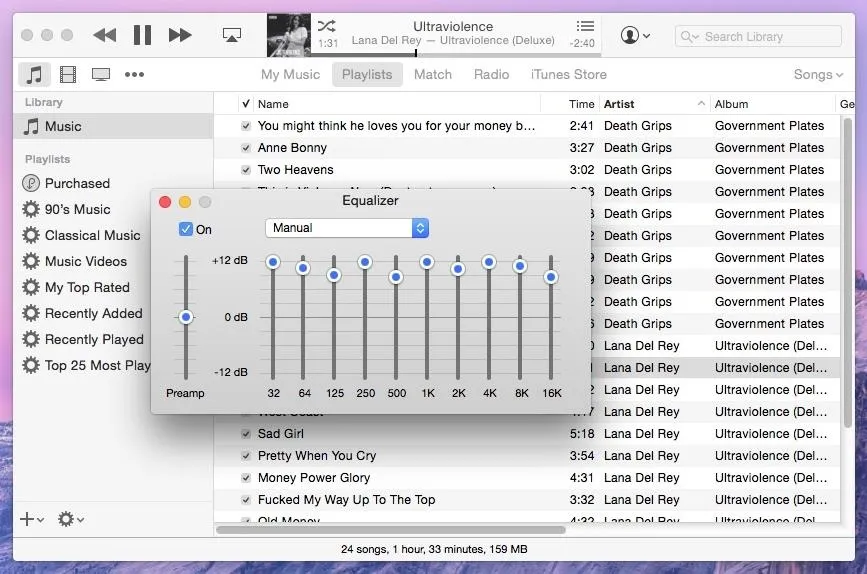This screenshot has width=867, height=574.
Task: Click the 2K band slider handle
Action: [x=458, y=269]
